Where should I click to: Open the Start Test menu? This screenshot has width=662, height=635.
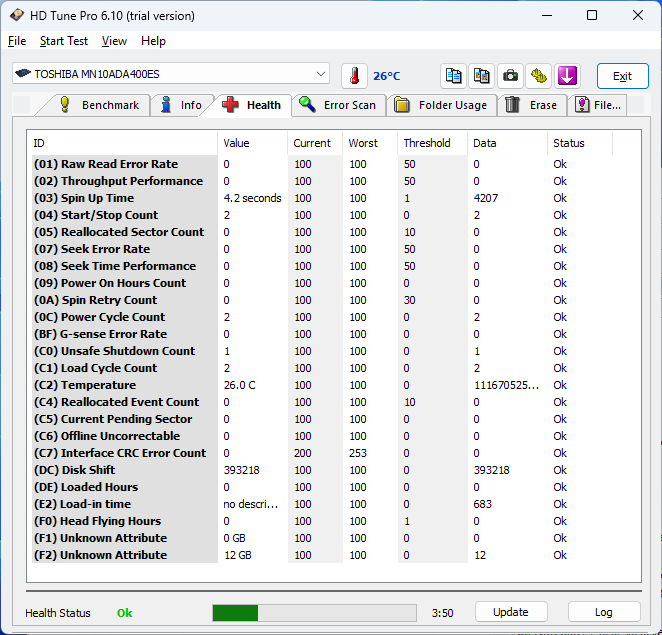64,41
